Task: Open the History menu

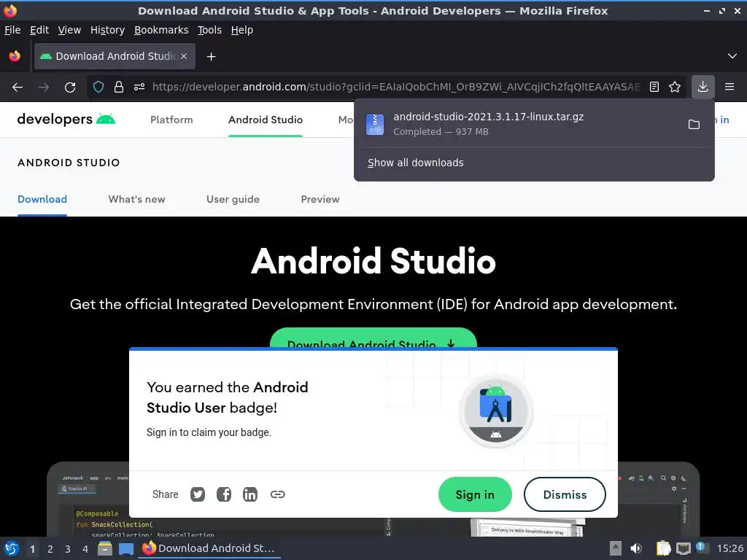Action: tap(108, 30)
